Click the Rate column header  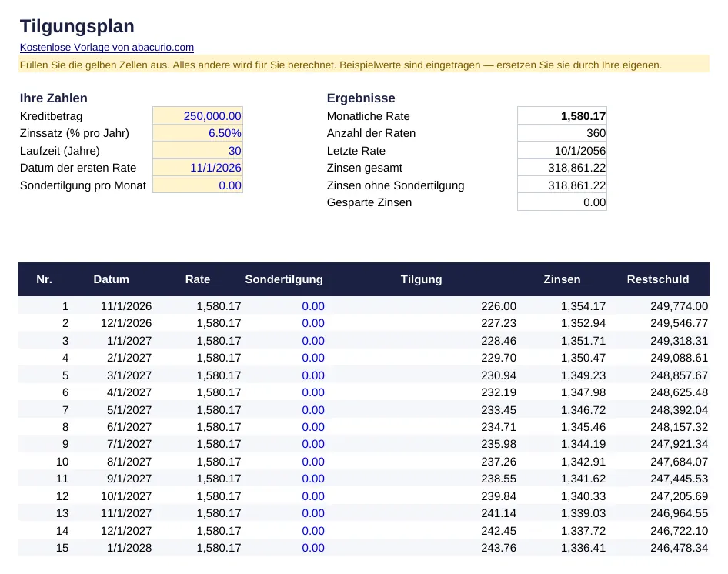pyautogui.click(x=198, y=279)
